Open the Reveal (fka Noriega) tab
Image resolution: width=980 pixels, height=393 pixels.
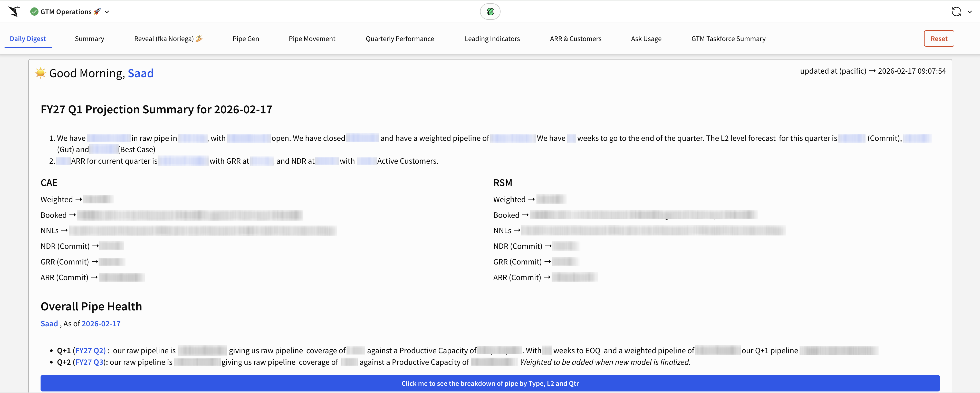coord(168,39)
